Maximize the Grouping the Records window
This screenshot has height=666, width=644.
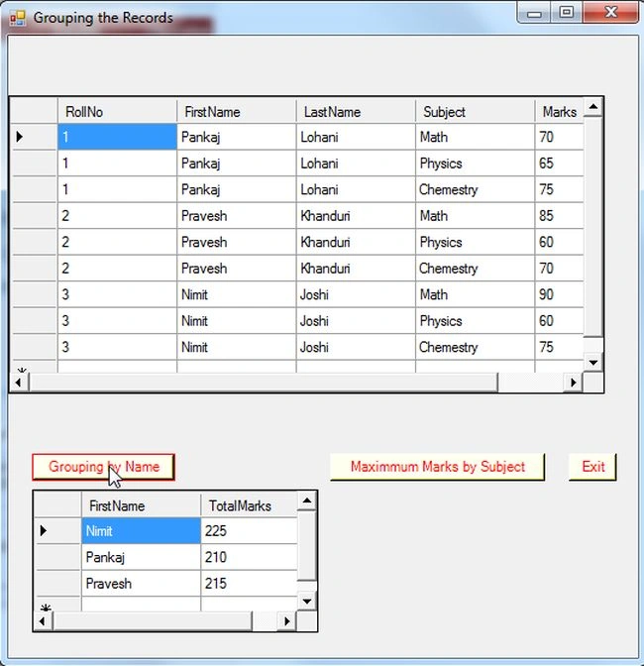click(x=567, y=12)
